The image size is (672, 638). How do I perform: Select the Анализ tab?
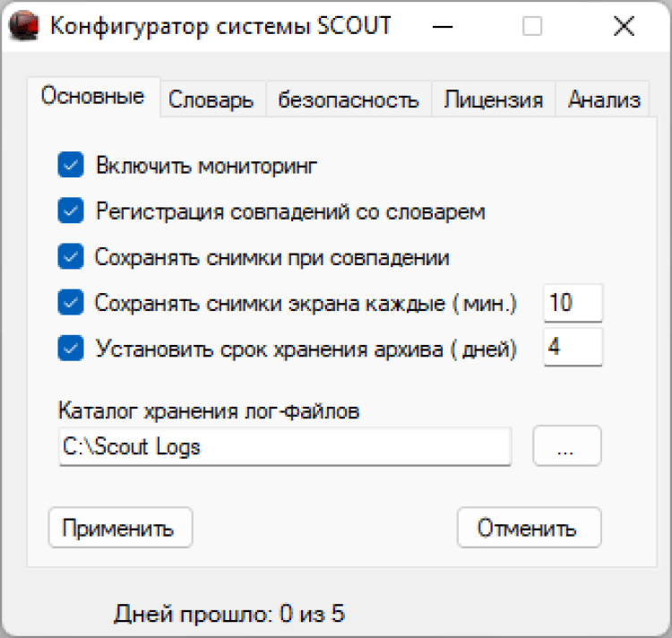point(604,99)
